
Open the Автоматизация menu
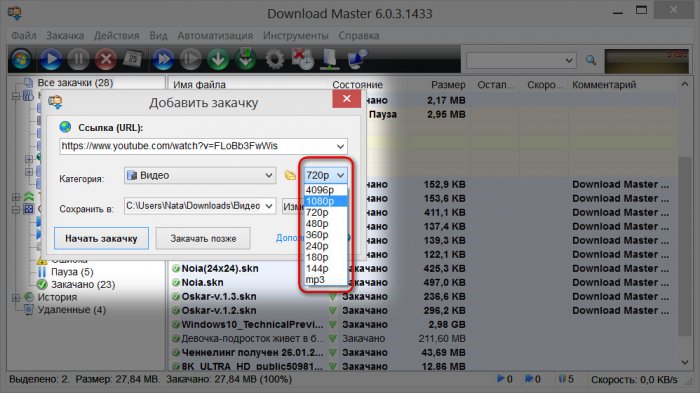pos(215,35)
